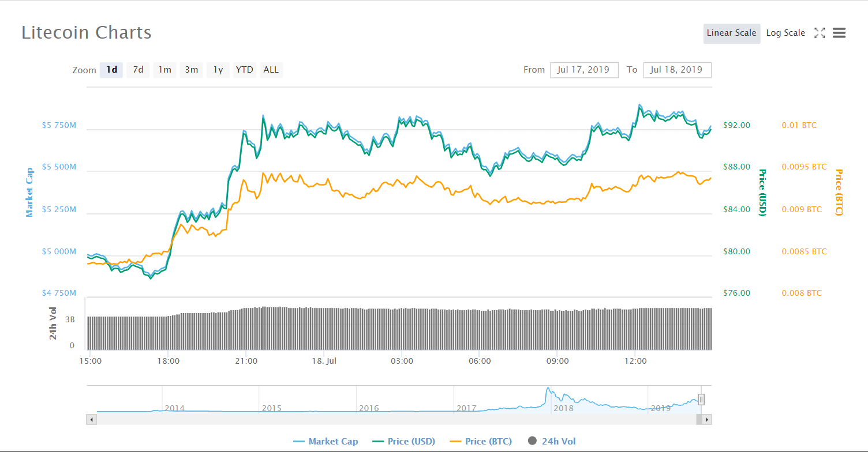Click the vertical Price (USD) axis title

[x=762, y=193]
